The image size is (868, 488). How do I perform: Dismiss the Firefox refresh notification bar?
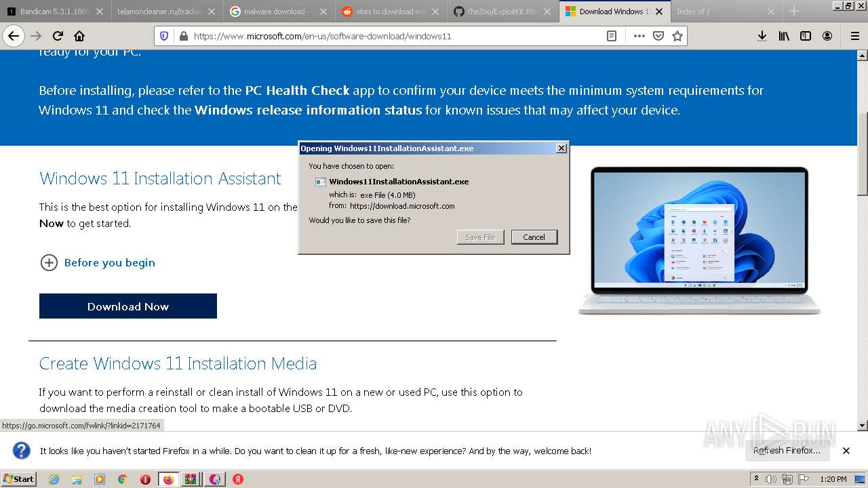click(x=846, y=451)
